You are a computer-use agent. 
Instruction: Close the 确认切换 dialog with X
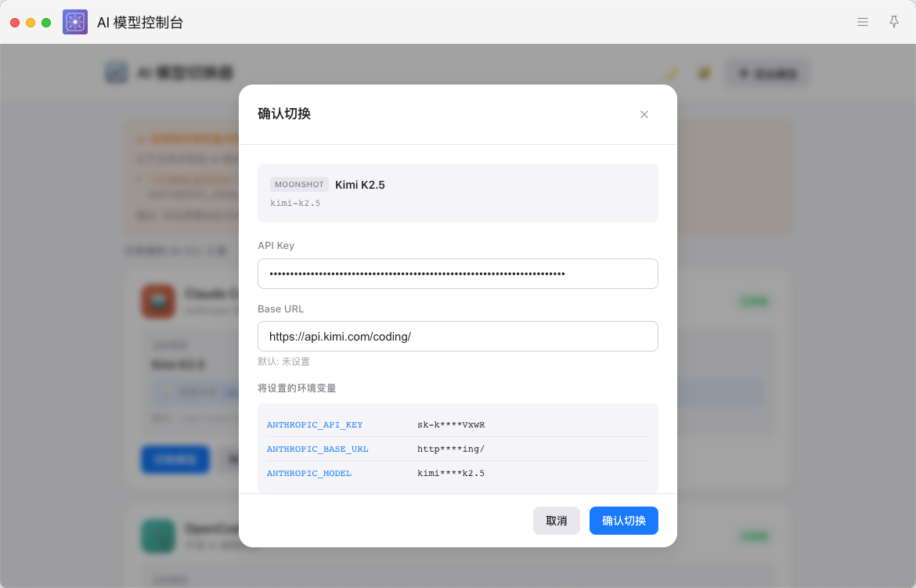coord(644,114)
